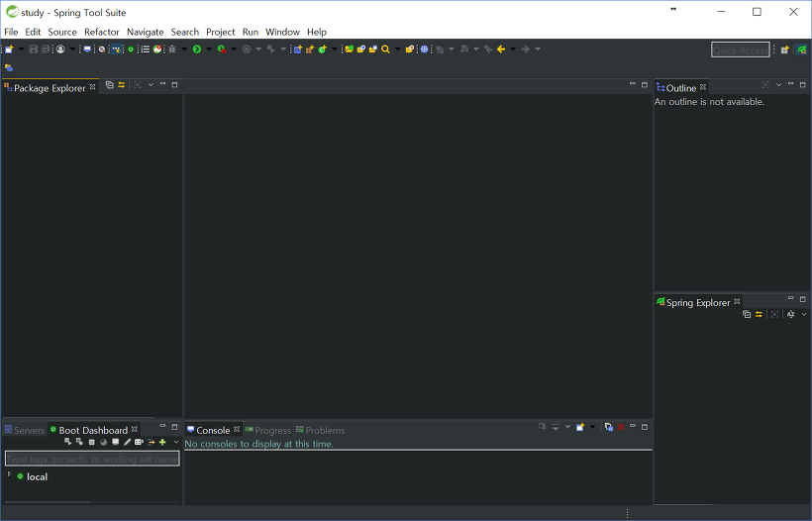This screenshot has height=521, width=812.
Task: Click the New file wizard toolbar icon
Action: click(9, 50)
